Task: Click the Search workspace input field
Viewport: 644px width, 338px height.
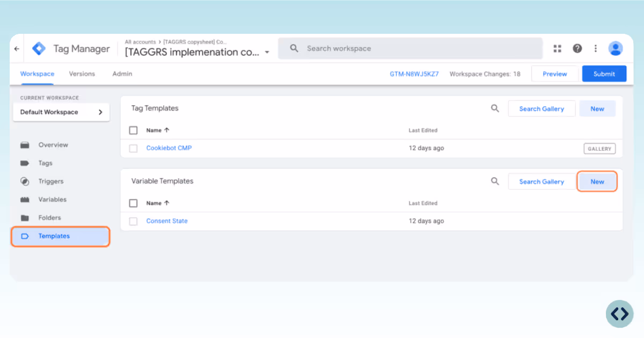Action: (411, 48)
